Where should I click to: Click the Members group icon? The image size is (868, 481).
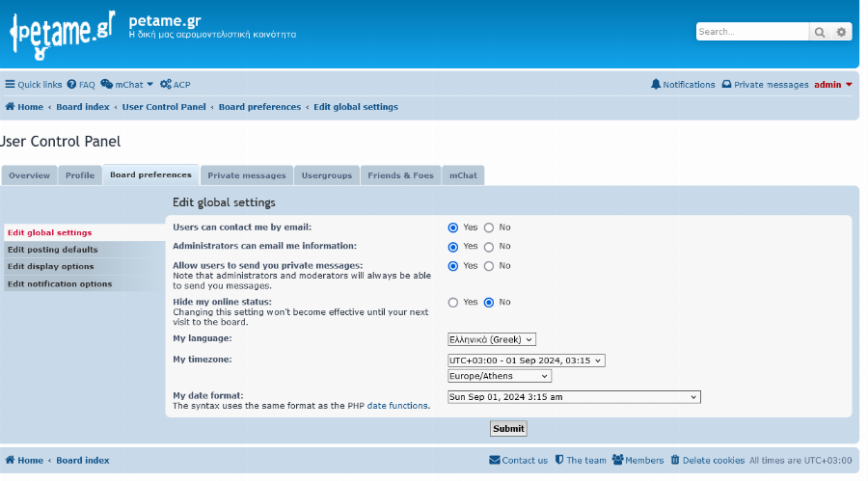point(618,460)
